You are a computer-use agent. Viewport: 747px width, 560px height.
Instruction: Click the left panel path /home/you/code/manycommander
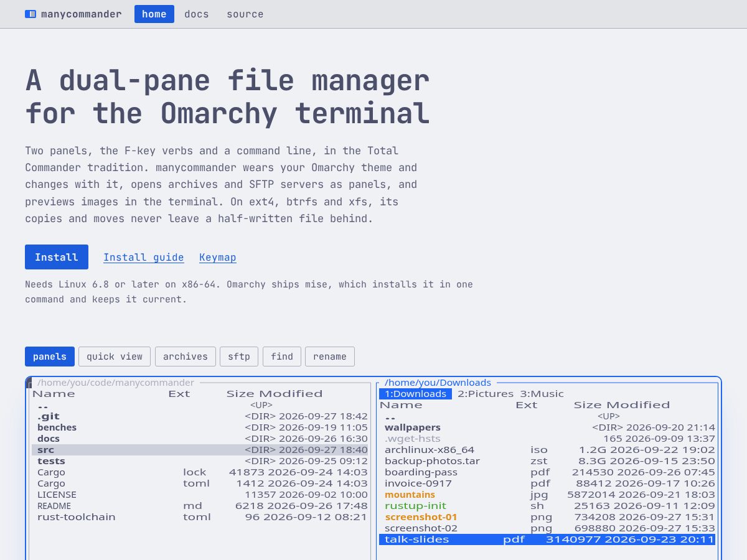116,383
